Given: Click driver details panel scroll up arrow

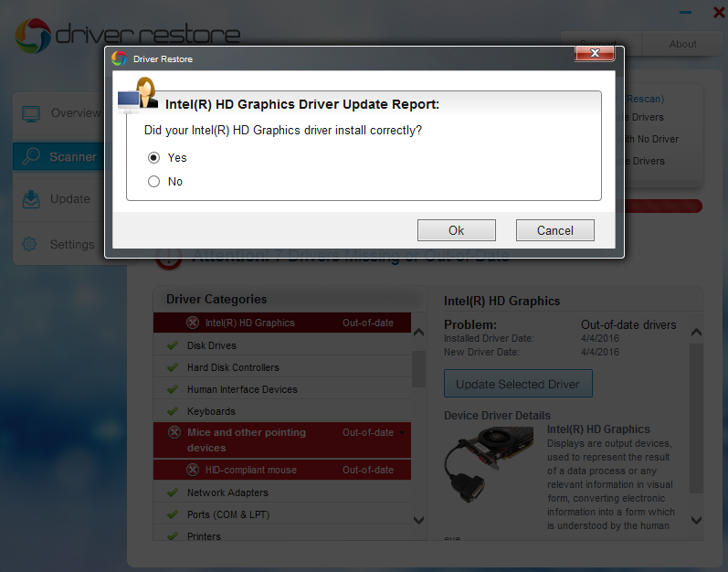Looking at the screenshot, I should [696, 332].
